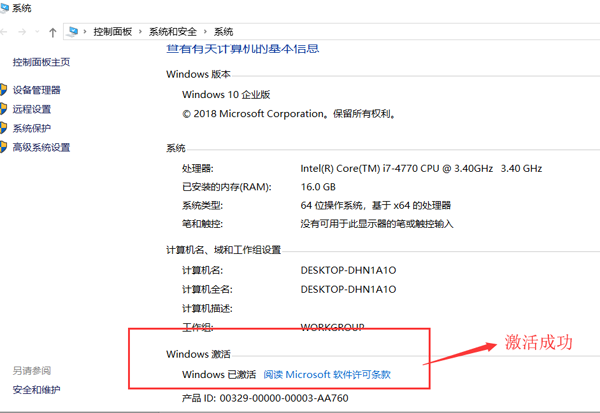Click the shield icon beside 系统保护
The height and width of the screenshot is (413, 600).
tap(3, 128)
